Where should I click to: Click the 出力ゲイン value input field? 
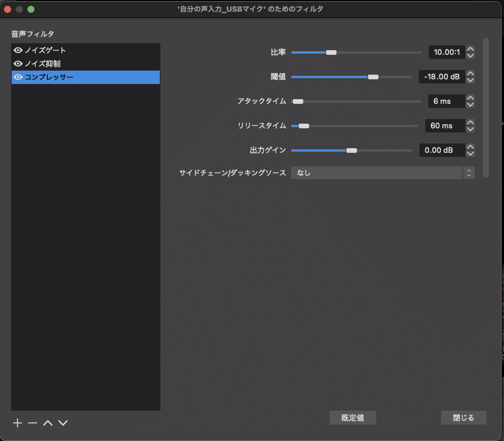[441, 150]
